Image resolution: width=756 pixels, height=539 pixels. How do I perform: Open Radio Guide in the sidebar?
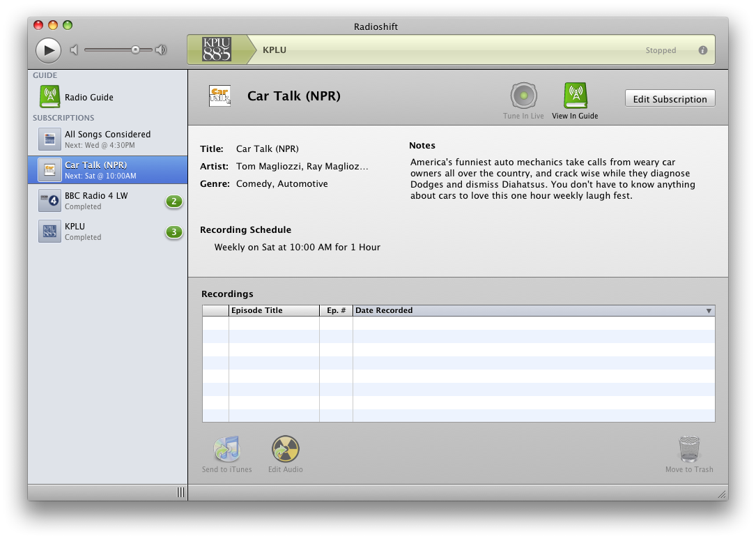tap(88, 98)
